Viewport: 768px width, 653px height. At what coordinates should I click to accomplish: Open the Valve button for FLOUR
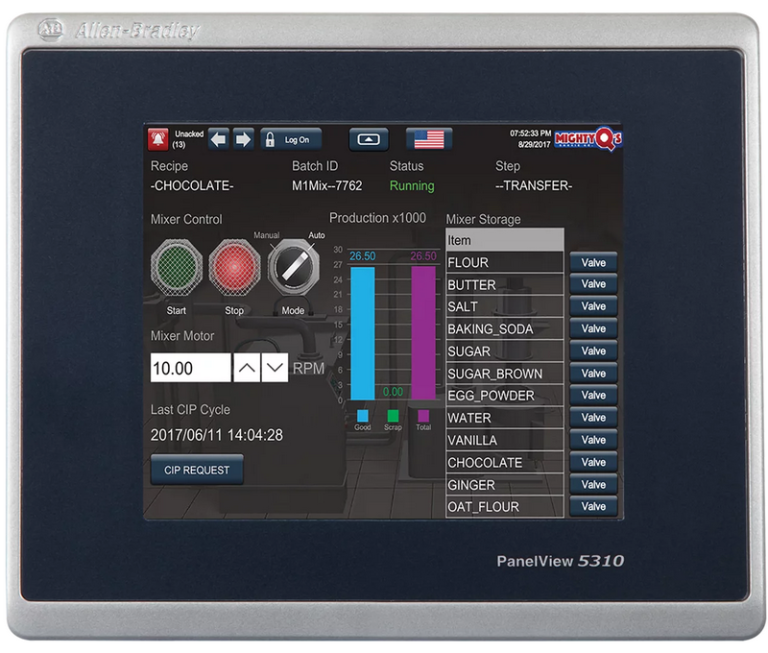[x=593, y=262]
